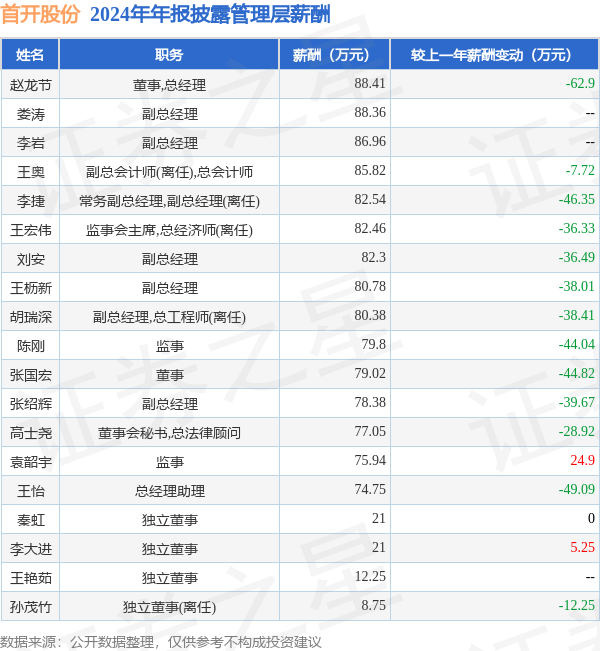The width and height of the screenshot is (600, 651).
Task: Select the name cell 王怡
Action: [31, 491]
